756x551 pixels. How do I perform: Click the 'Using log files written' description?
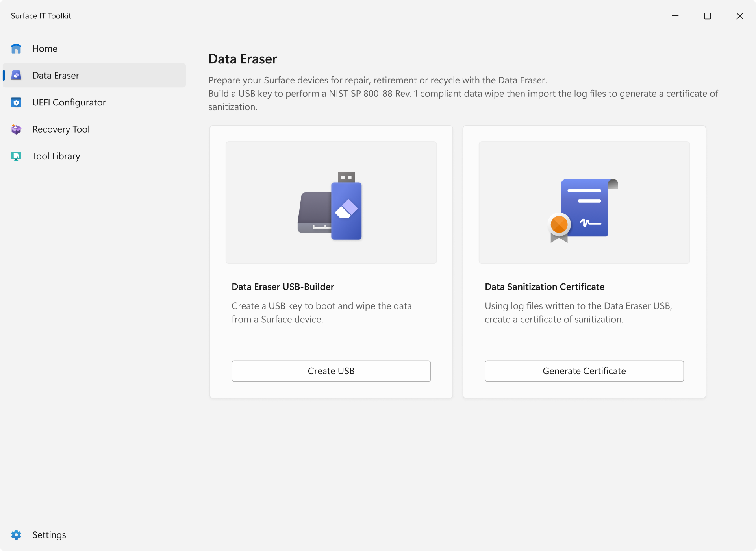[578, 312]
